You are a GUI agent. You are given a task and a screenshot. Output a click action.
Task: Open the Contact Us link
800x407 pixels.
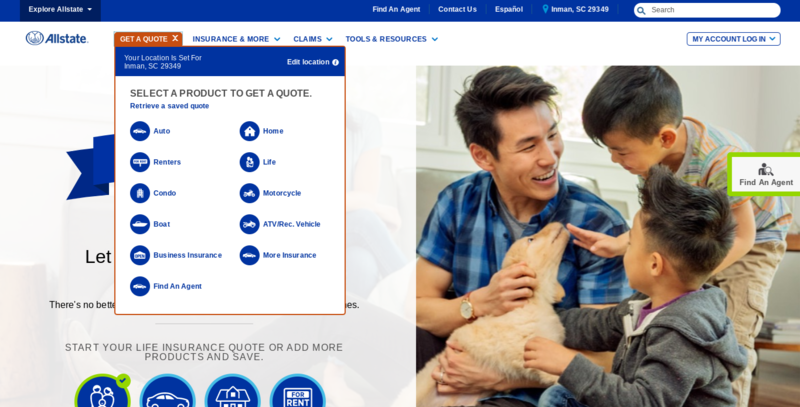click(457, 9)
